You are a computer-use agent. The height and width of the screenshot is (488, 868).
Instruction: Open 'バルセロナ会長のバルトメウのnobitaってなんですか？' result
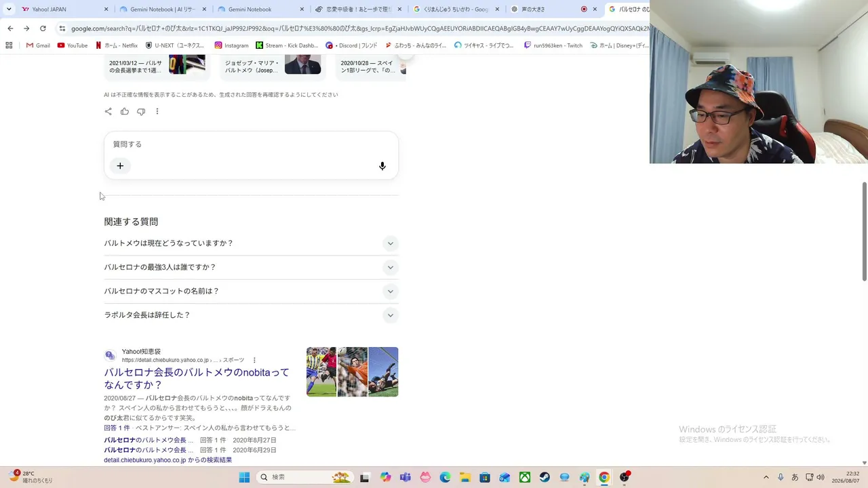197,379
